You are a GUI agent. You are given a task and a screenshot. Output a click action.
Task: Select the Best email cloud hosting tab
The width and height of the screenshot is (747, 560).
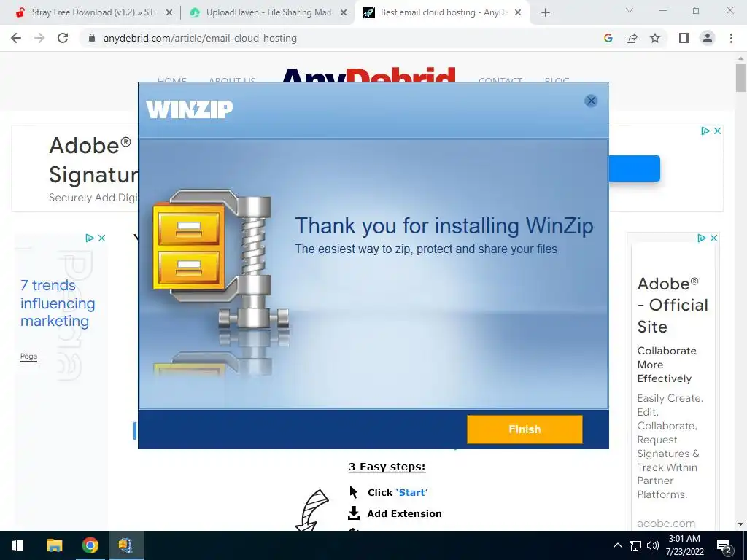point(444,12)
